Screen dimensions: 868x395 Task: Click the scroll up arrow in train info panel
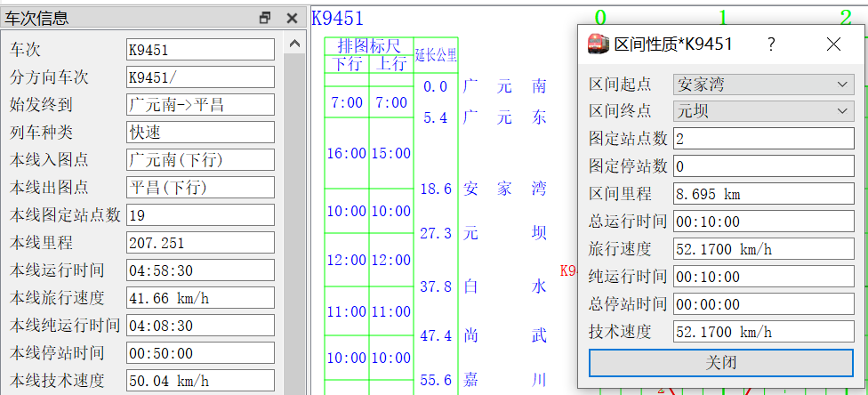tap(294, 44)
